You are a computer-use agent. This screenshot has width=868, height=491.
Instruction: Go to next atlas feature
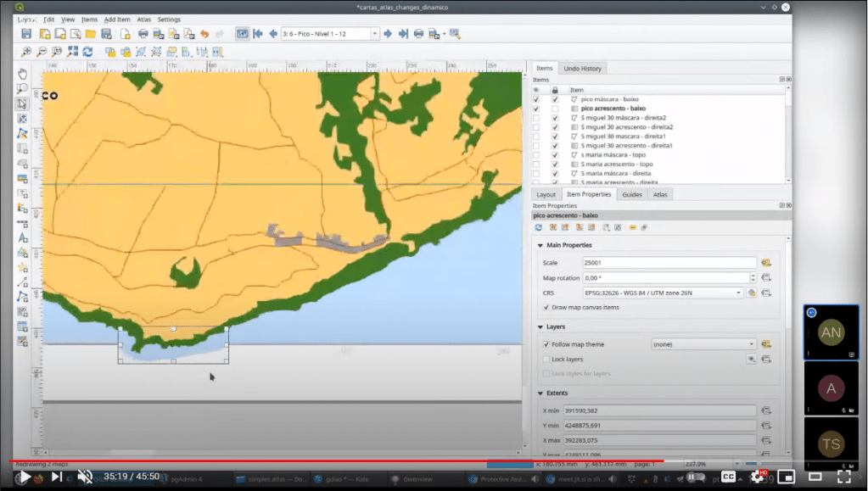point(388,34)
